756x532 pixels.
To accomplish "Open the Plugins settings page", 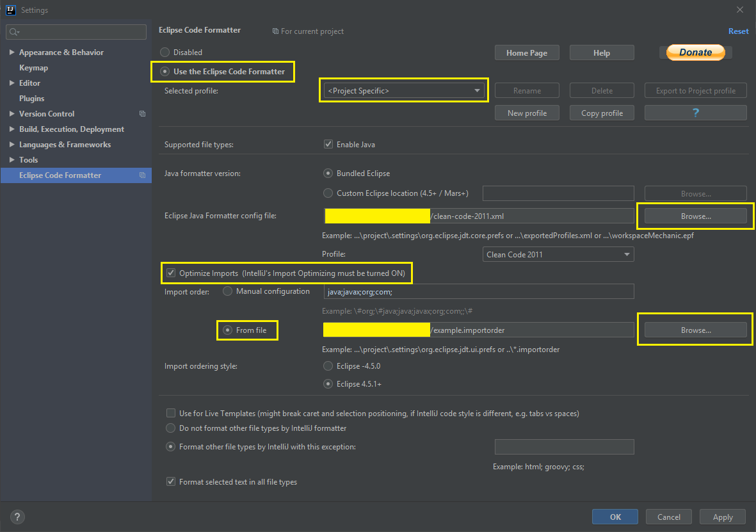I will coord(32,99).
